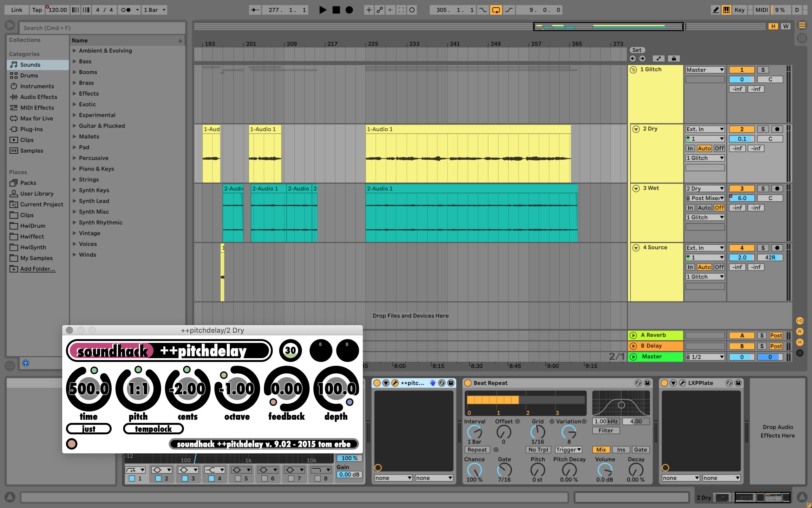This screenshot has height=508, width=812.
Task: Click next locator arrow under Set
Action: tap(642, 58)
